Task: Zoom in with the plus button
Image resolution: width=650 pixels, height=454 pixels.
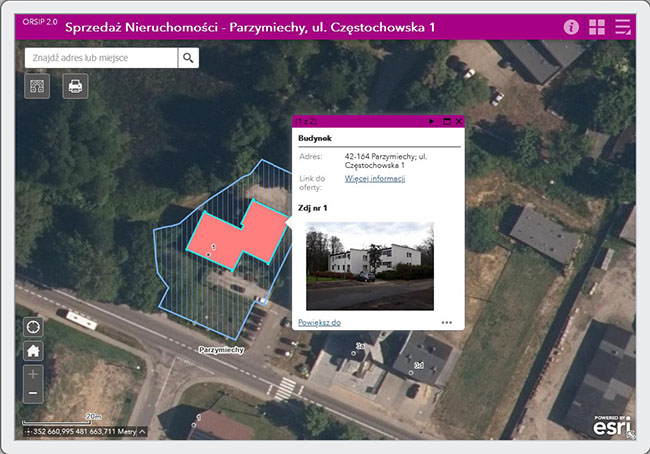Action: [33, 375]
